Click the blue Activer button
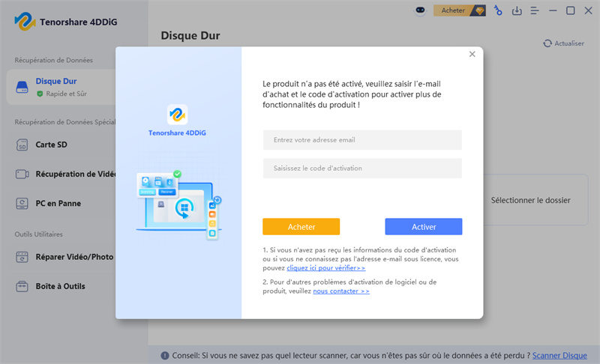 (x=424, y=226)
